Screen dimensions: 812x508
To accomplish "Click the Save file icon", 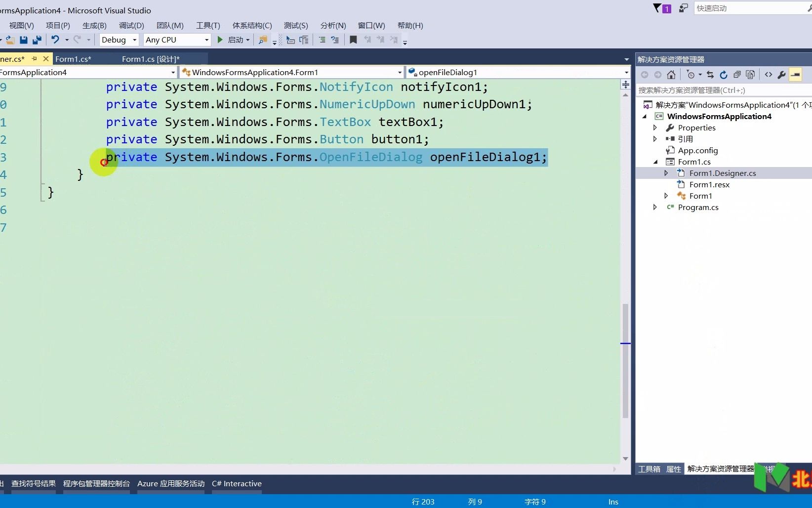I will point(23,40).
